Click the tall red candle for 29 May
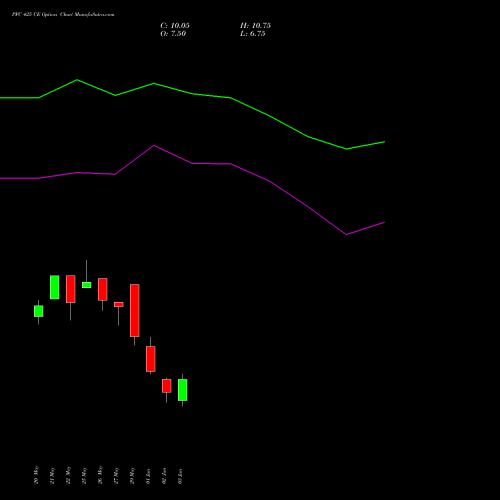Image resolution: width=500 pixels, height=500 pixels. pos(135,310)
